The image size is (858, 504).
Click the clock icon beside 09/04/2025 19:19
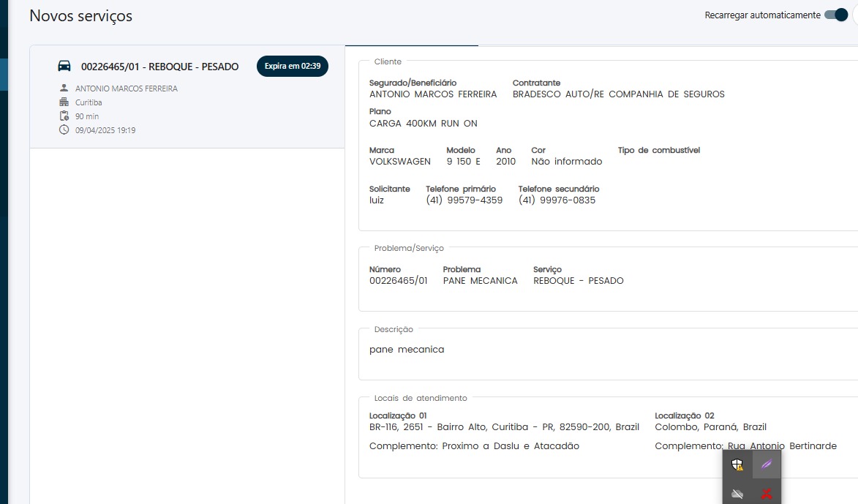tap(64, 129)
